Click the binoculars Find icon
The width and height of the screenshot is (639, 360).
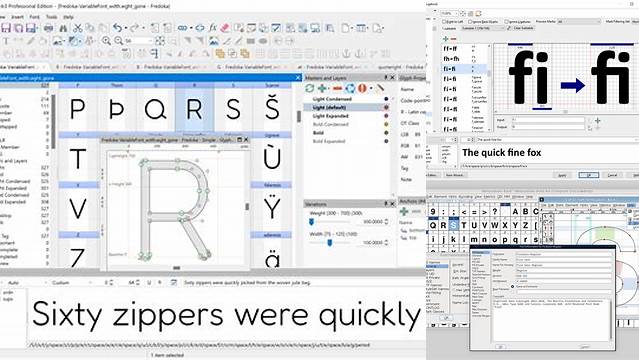63,28
